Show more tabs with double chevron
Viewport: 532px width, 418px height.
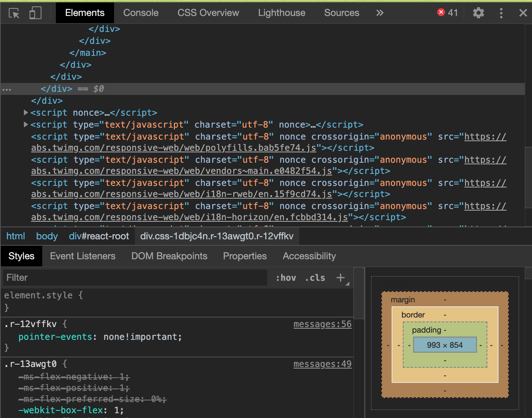pos(380,13)
